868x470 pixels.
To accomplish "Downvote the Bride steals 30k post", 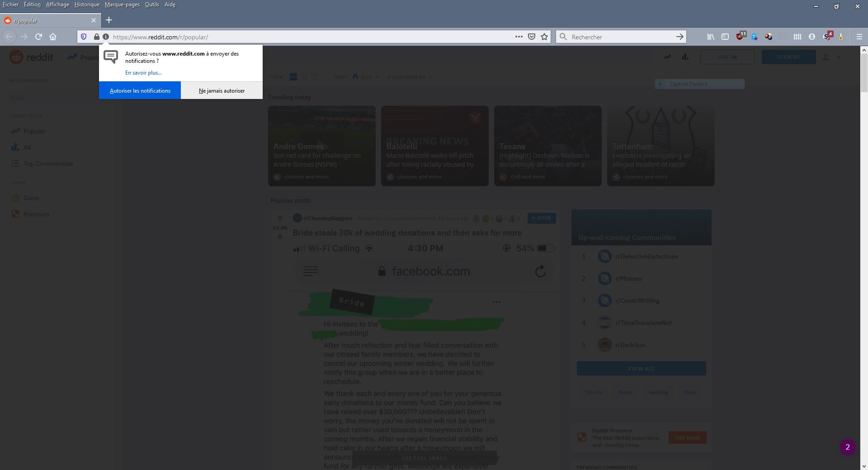I will pyautogui.click(x=280, y=237).
